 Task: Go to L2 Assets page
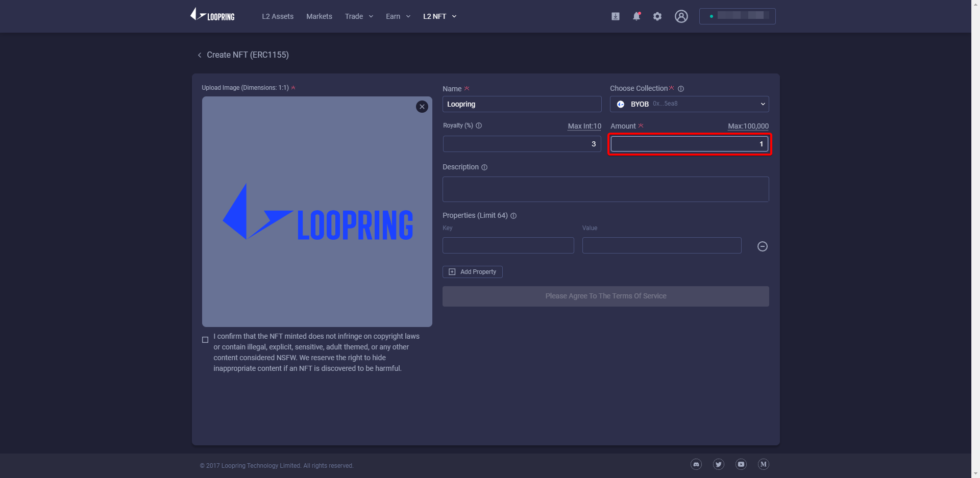point(278,16)
